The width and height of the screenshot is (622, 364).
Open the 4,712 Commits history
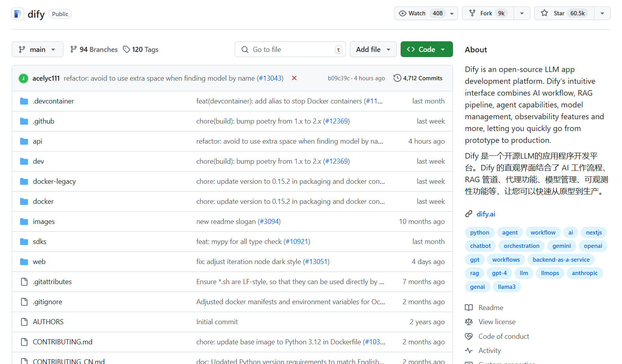pos(418,78)
